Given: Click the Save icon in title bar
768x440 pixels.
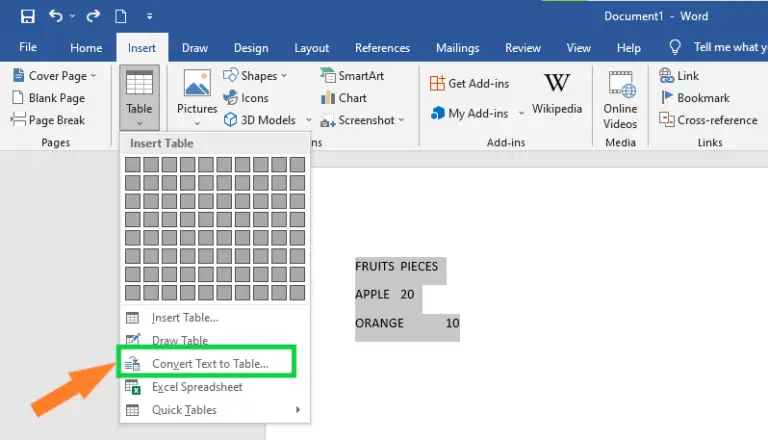Looking at the screenshot, I should pyautogui.click(x=27, y=17).
